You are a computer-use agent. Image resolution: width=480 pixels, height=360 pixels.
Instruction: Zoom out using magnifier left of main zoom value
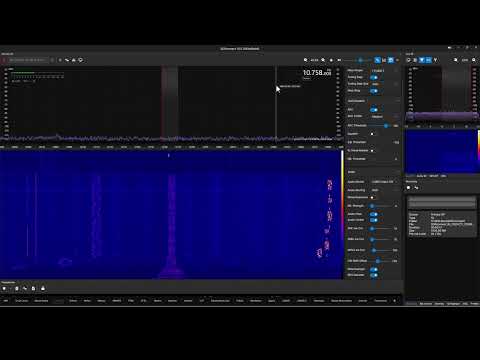click(x=305, y=60)
